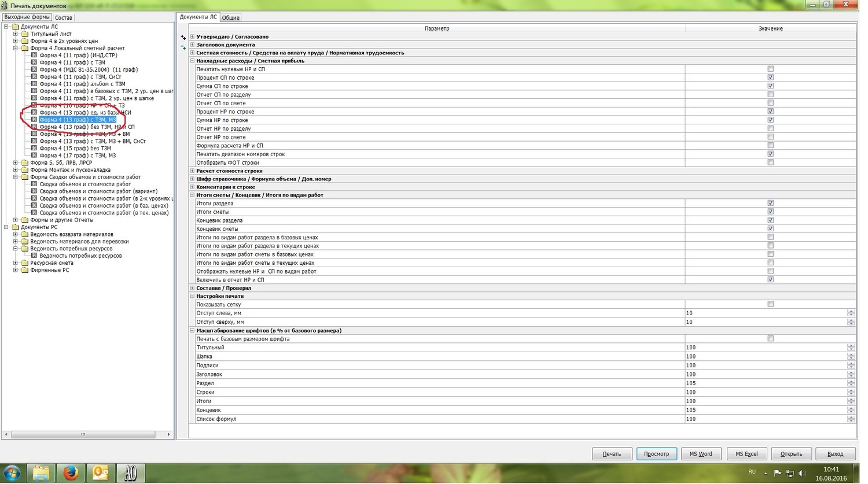This screenshot has height=484, width=868.
Task: Uncheck Включить в отчет НР и СП
Action: click(770, 280)
